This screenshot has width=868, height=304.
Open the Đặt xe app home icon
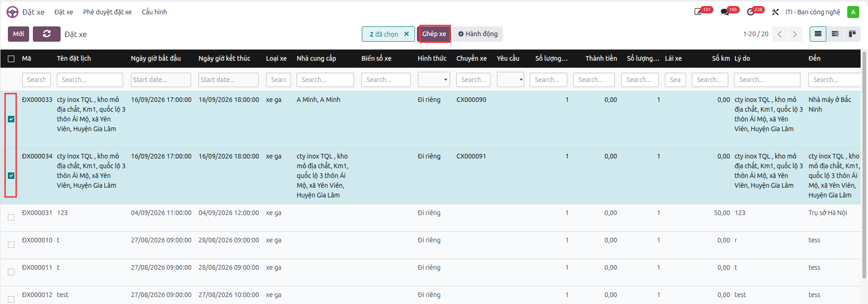(12, 12)
